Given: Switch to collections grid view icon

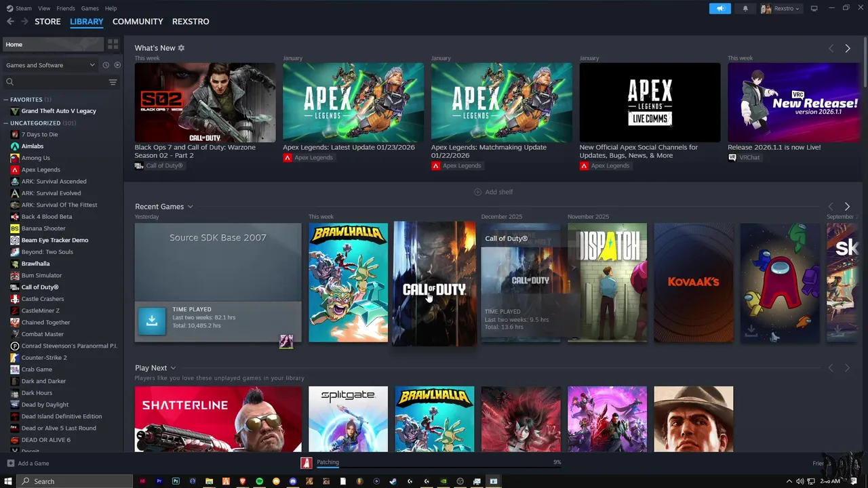Looking at the screenshot, I should (x=113, y=44).
